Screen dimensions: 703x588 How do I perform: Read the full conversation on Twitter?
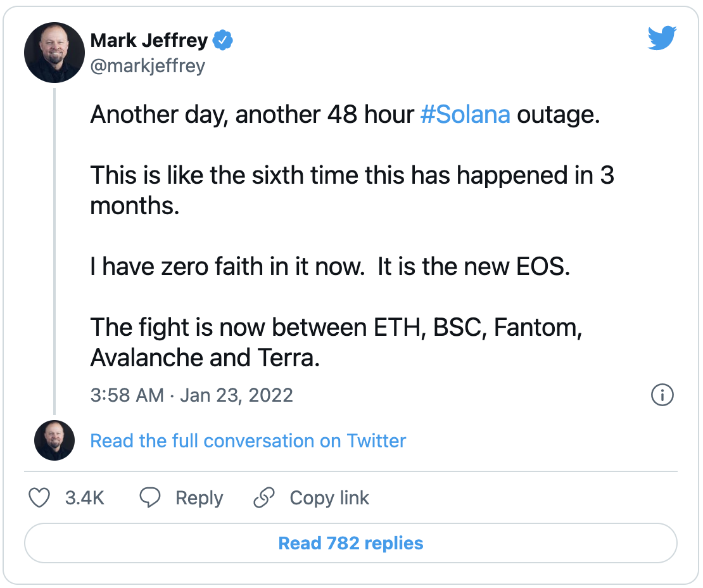(x=248, y=441)
